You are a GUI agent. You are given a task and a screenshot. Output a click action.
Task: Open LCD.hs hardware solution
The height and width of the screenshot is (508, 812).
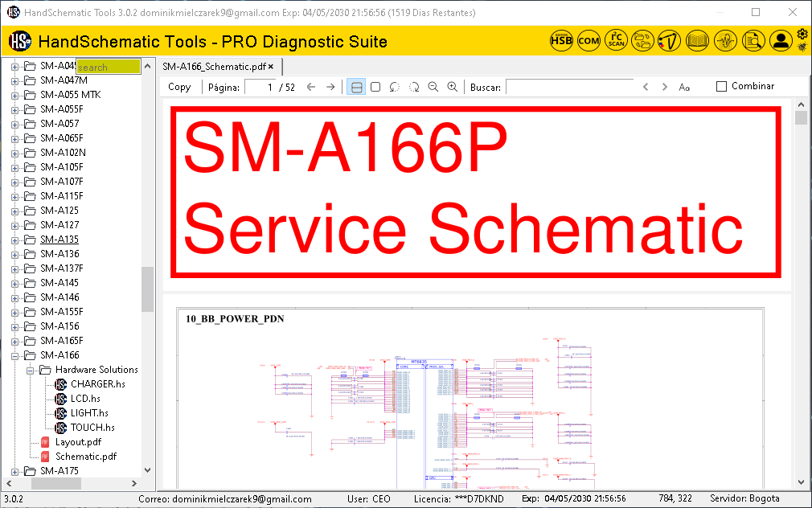(85, 398)
